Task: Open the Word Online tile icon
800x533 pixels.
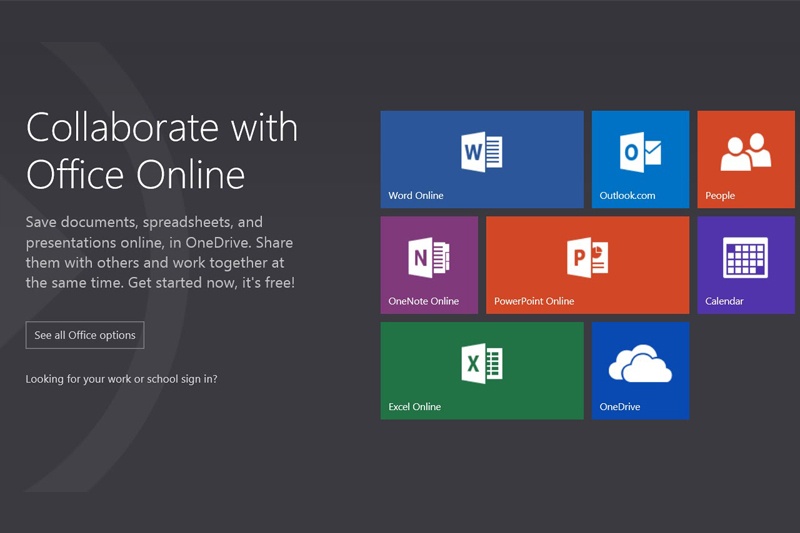Action: pyautogui.click(x=482, y=151)
